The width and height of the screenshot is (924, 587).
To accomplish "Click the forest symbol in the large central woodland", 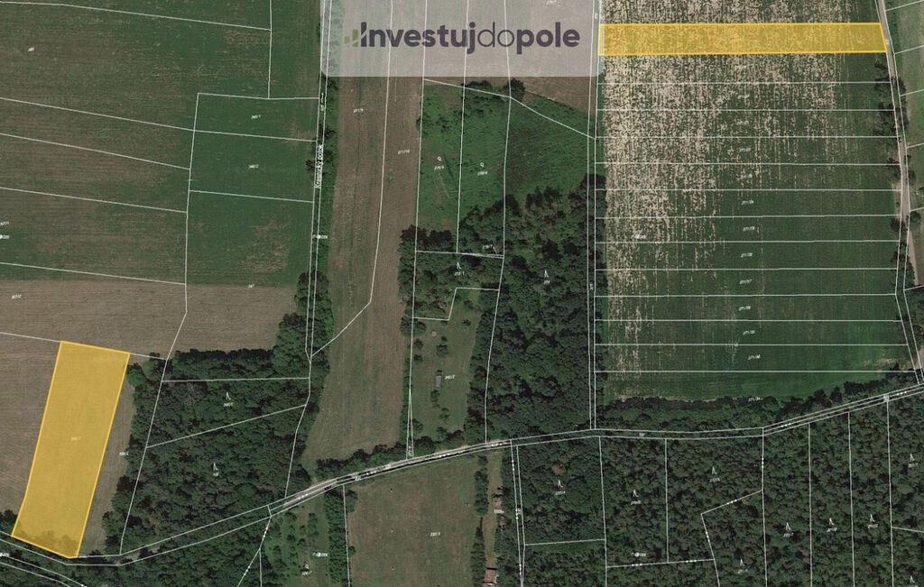I will click(x=546, y=274).
